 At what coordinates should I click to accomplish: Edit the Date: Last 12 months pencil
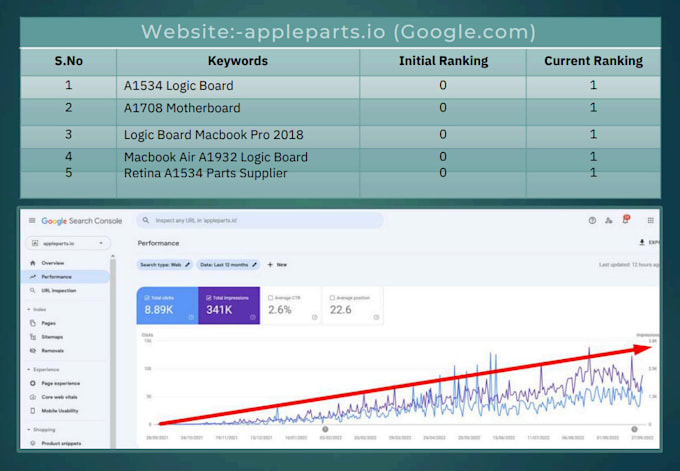[255, 265]
